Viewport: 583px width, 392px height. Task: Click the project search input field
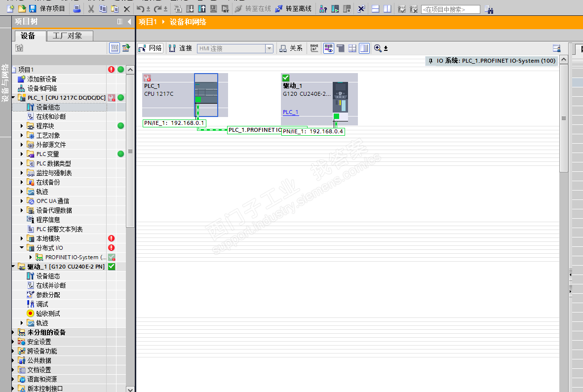451,9
